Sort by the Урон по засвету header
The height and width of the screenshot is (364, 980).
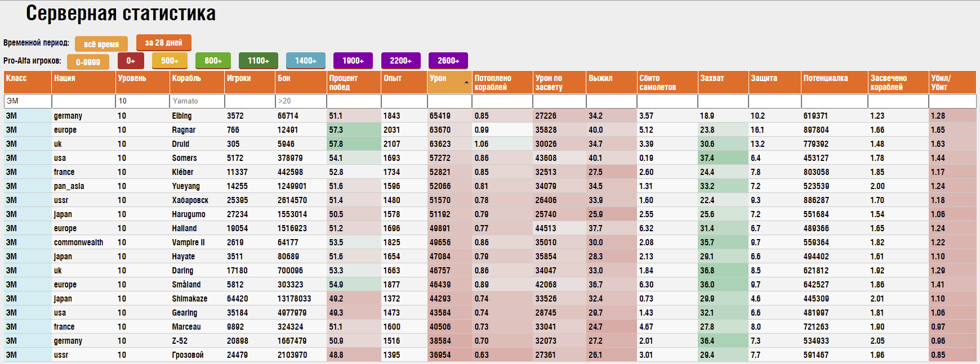560,82
